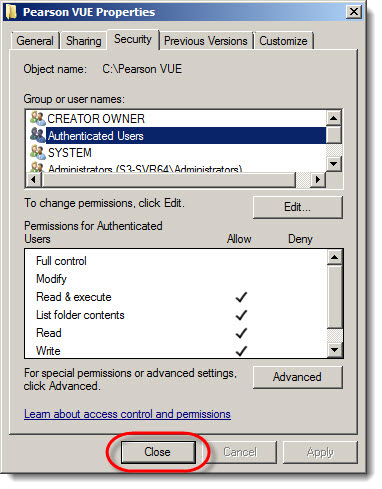Open the Sharing tab

point(83,41)
